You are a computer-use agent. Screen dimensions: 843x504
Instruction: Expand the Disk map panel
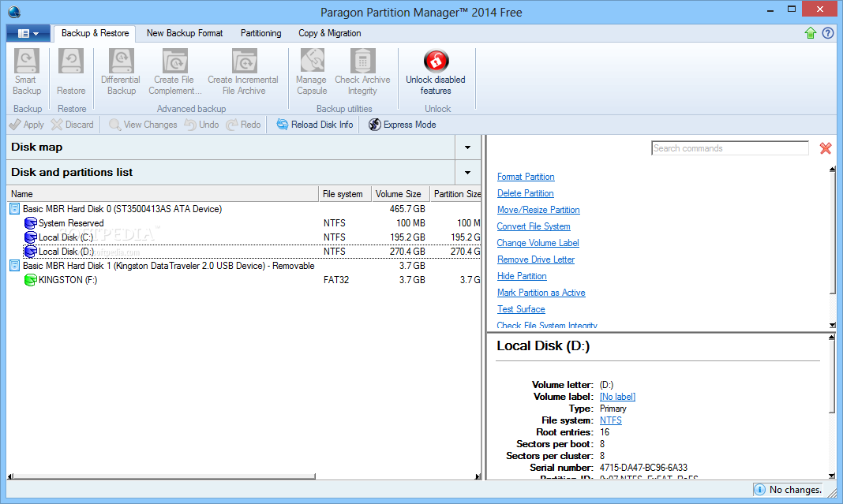pyautogui.click(x=467, y=147)
